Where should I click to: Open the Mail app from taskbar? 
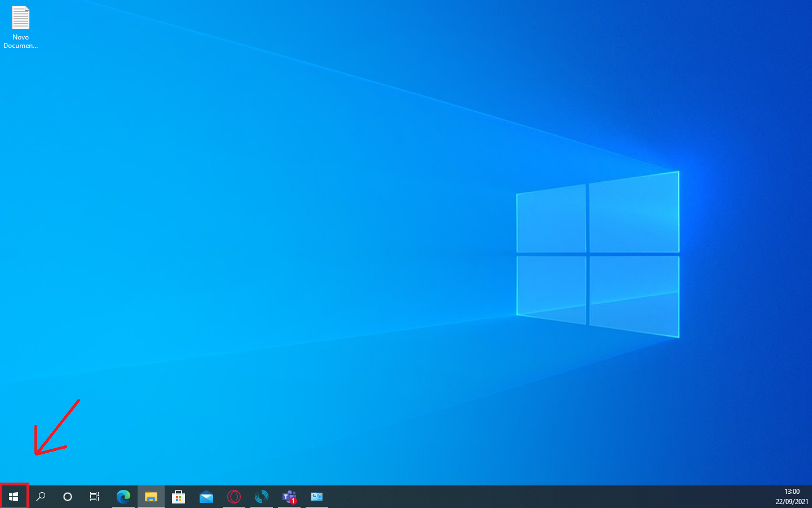point(206,497)
